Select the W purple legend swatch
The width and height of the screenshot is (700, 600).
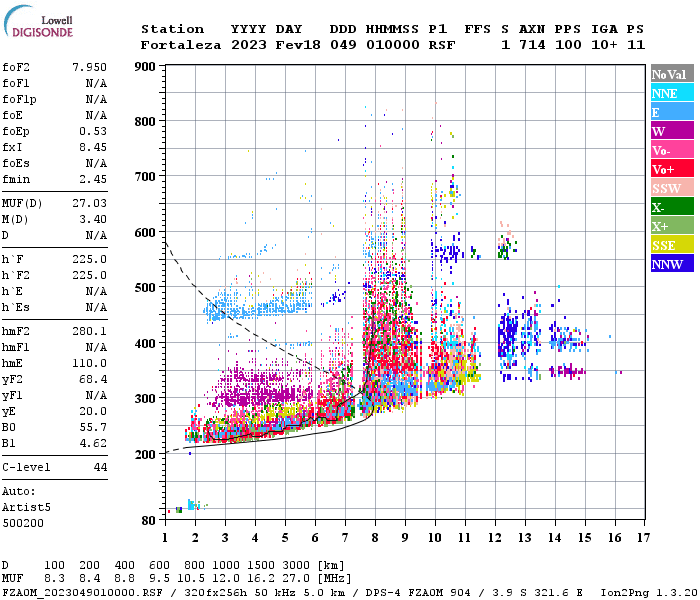click(x=672, y=131)
